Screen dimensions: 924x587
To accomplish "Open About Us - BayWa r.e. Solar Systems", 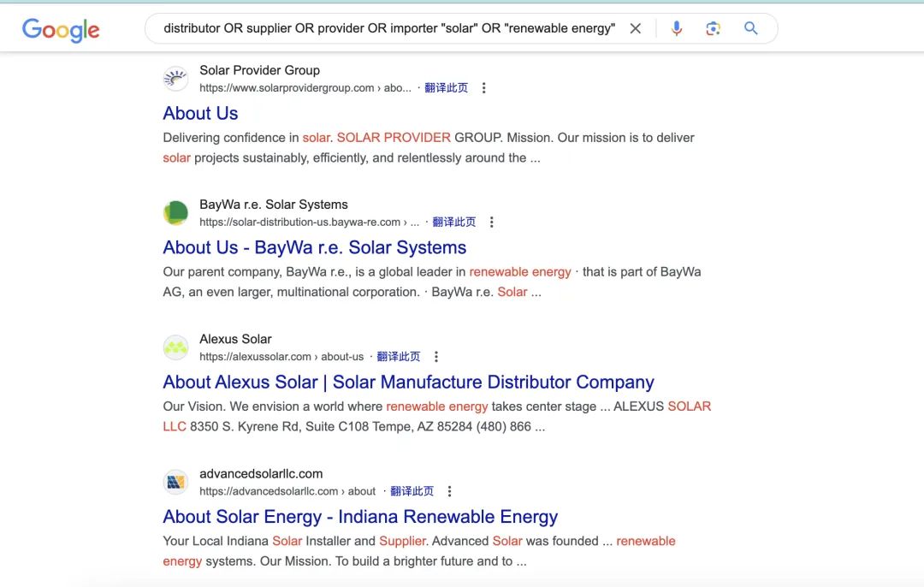I will (x=314, y=248).
